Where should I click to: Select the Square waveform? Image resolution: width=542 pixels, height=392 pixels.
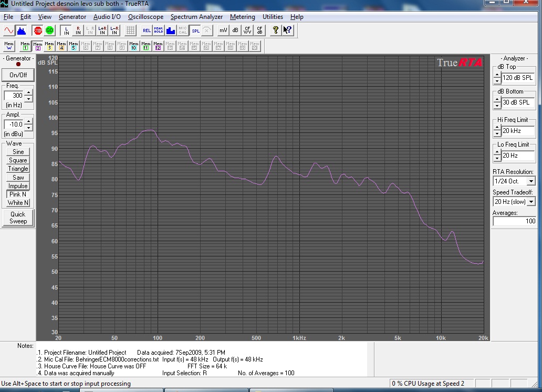click(18, 160)
